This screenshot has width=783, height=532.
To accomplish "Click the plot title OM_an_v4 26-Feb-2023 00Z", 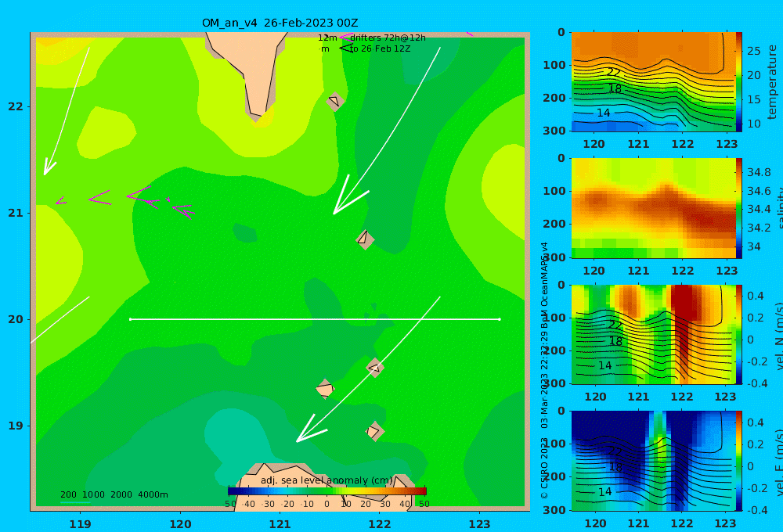I will [280, 23].
